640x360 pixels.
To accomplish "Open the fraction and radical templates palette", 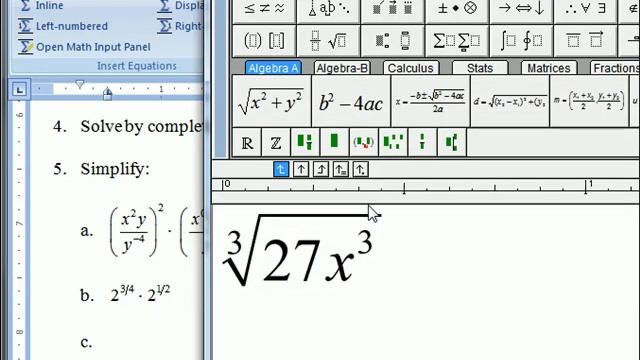I will pos(328,40).
